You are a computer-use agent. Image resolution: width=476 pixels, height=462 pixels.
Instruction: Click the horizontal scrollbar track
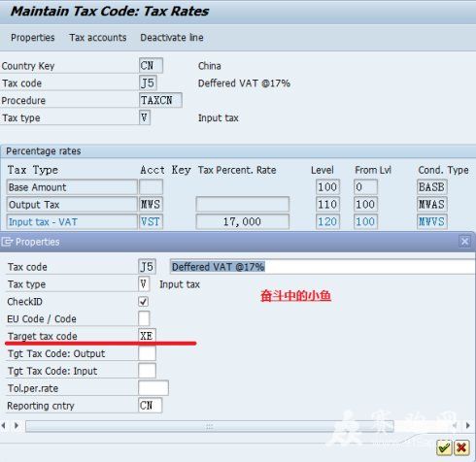click(210, 426)
